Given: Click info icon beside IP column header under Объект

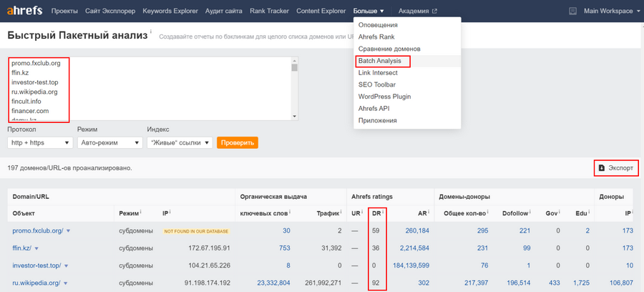Looking at the screenshot, I should pyautogui.click(x=170, y=212).
